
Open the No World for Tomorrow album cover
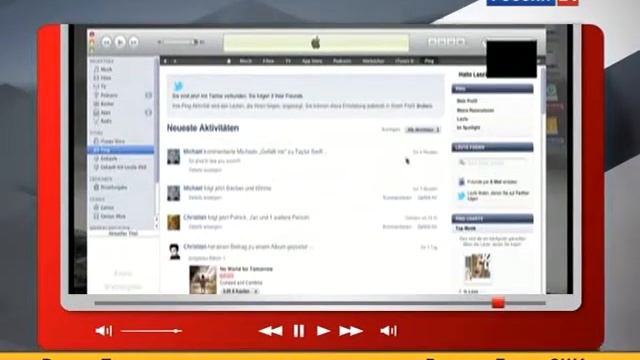(203, 280)
